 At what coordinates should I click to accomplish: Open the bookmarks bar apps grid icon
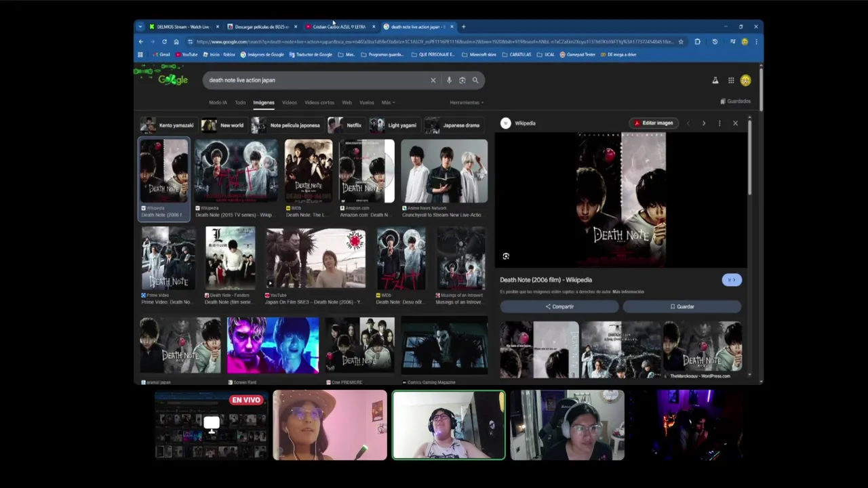(x=140, y=54)
